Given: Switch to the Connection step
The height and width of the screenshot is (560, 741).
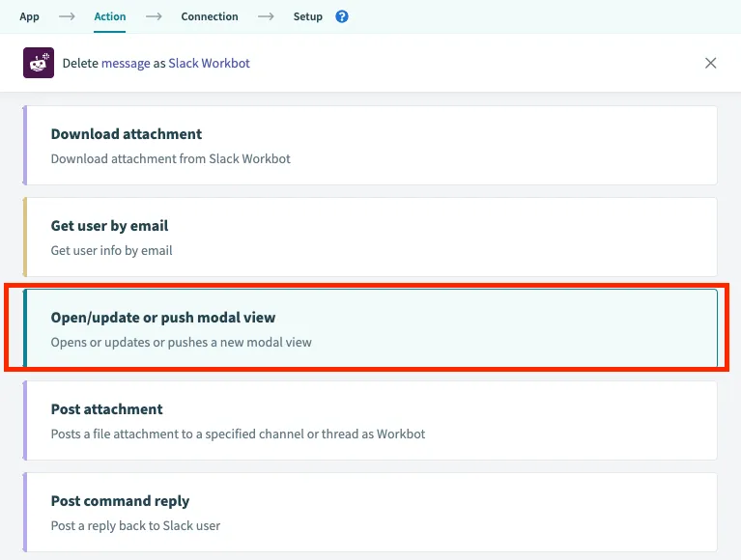Looking at the screenshot, I should coord(210,16).
